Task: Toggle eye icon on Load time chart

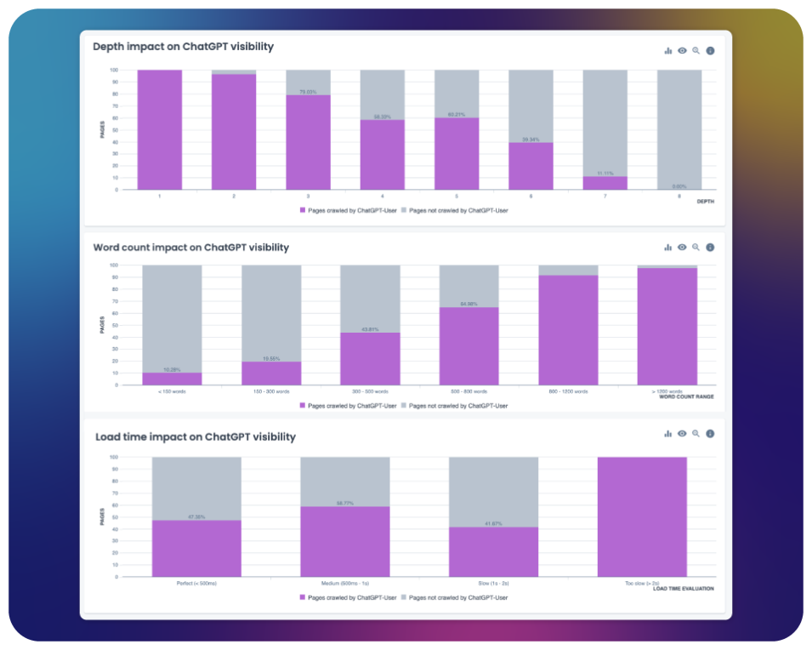Action: (x=682, y=434)
